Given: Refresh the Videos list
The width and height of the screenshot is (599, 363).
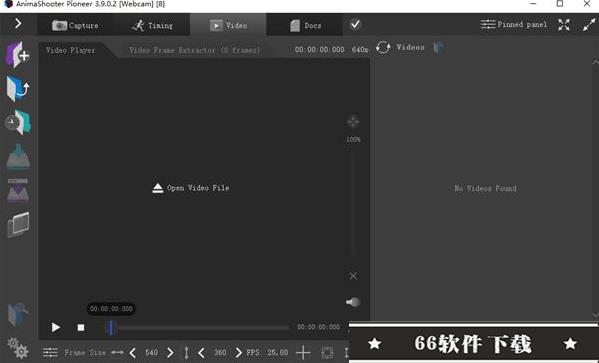Looking at the screenshot, I should (383, 47).
